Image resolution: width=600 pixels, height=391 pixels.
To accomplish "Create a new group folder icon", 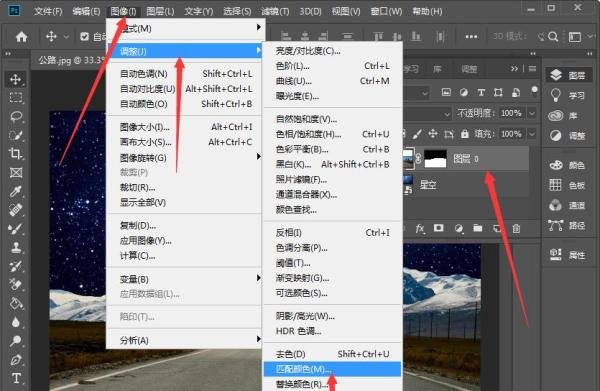I will click(x=478, y=228).
